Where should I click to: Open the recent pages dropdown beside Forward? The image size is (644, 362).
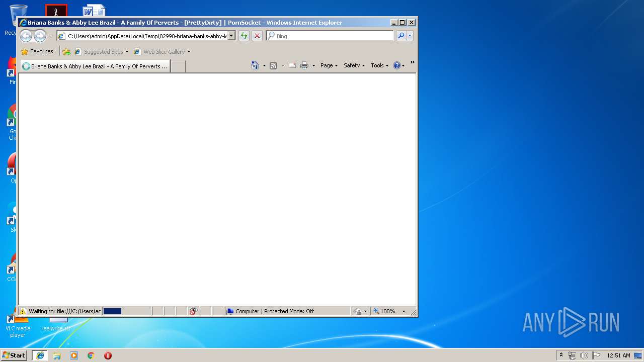[51, 36]
